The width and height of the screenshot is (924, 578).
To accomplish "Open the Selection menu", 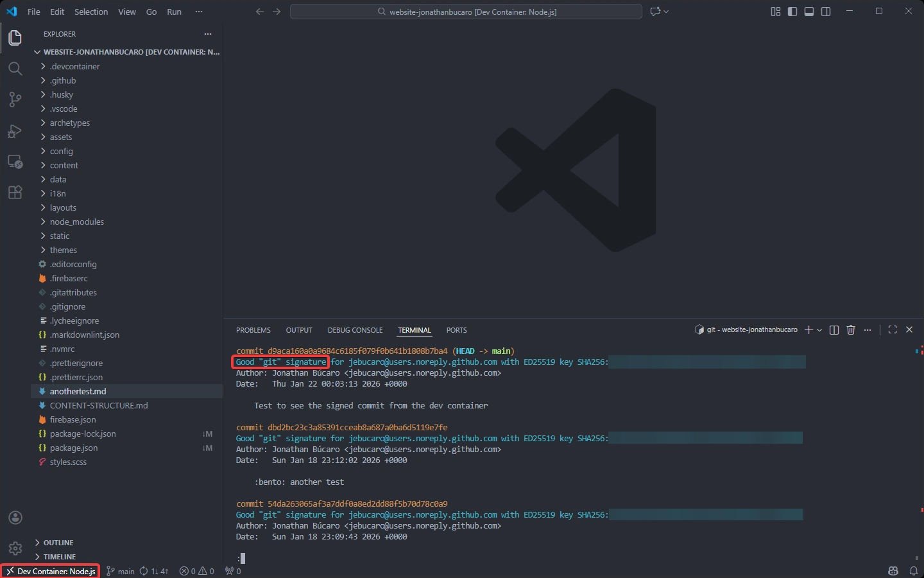I will coord(91,12).
